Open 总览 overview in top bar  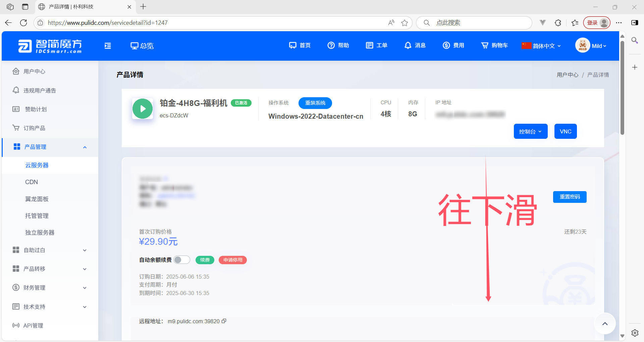[142, 46]
